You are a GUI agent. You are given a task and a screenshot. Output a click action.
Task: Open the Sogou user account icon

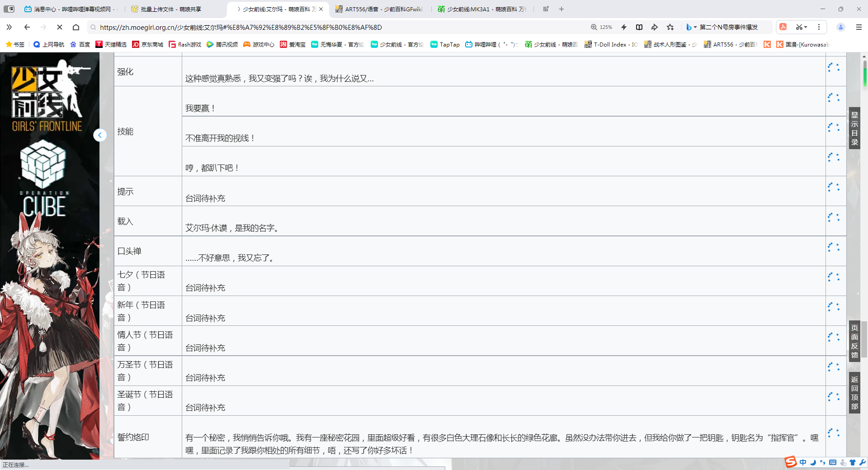click(843, 462)
